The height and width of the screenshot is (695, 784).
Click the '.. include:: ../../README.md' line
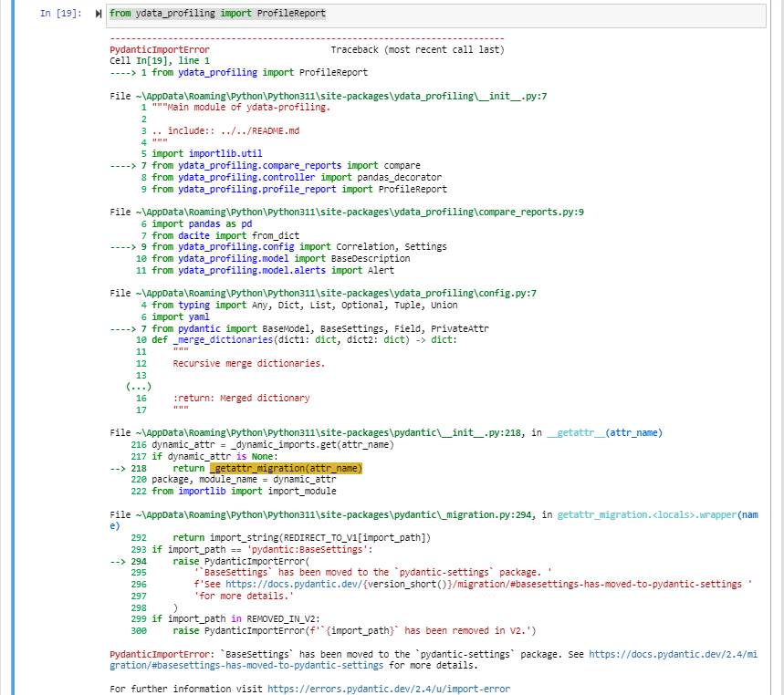tap(225, 131)
